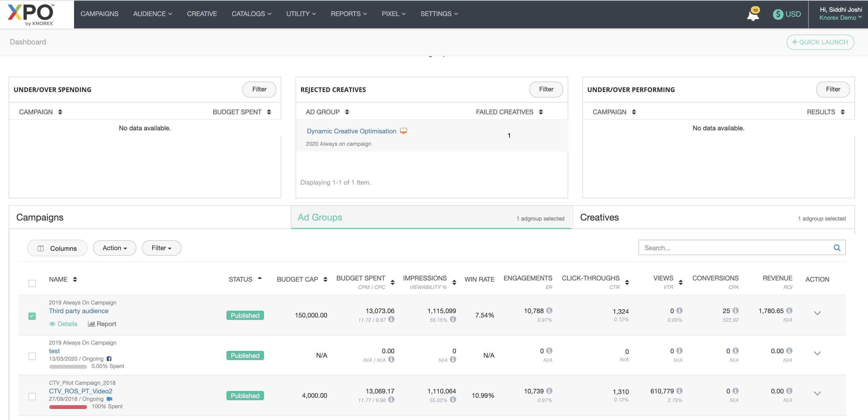
Task: Click the Report chart icon for Third party audience
Action: (x=91, y=324)
